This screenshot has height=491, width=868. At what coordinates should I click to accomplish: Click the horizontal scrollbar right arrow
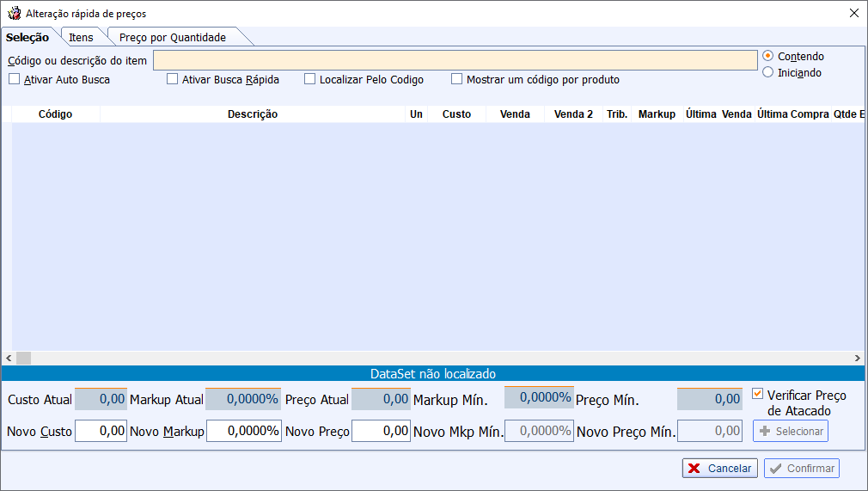point(857,358)
